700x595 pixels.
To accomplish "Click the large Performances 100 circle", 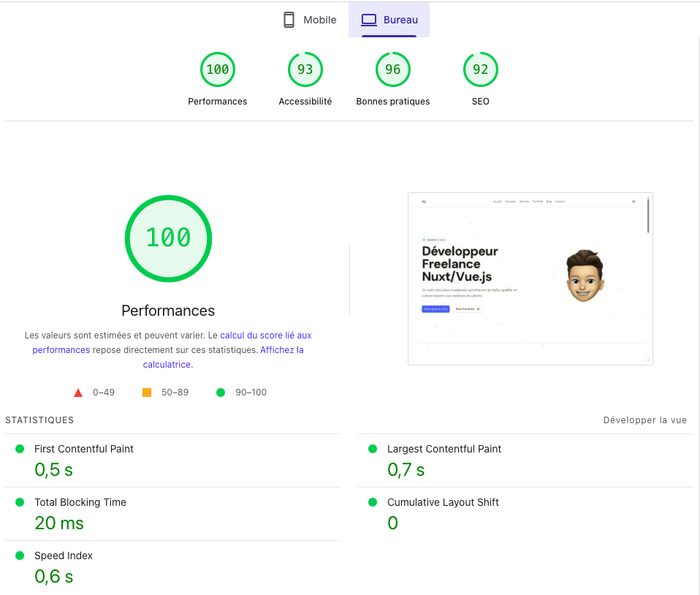I will point(168,238).
